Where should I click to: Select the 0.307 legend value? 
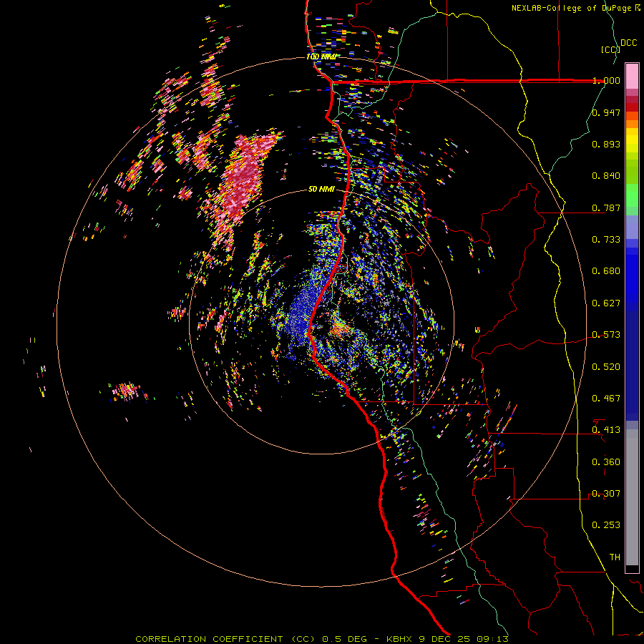(606, 494)
